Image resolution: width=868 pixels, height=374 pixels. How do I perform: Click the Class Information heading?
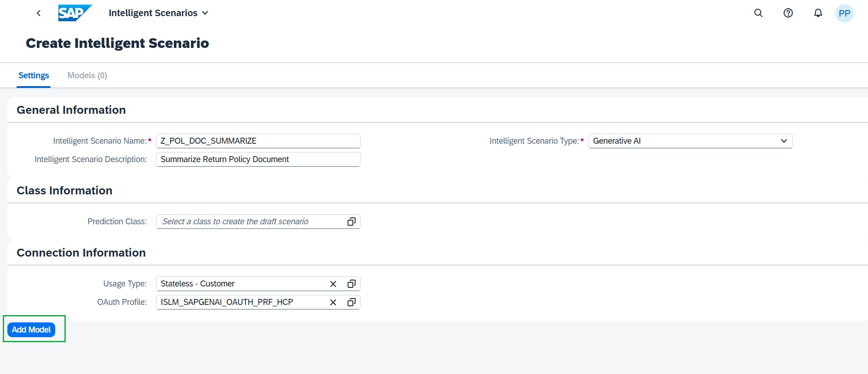click(64, 191)
